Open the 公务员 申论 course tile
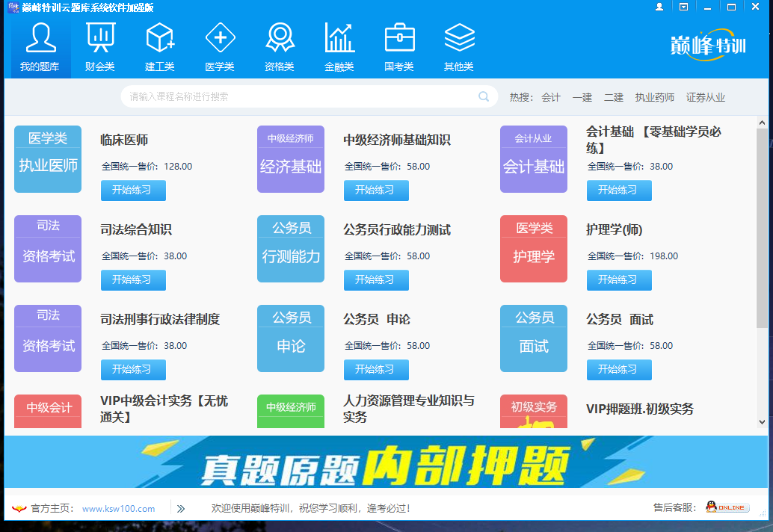 click(291, 338)
